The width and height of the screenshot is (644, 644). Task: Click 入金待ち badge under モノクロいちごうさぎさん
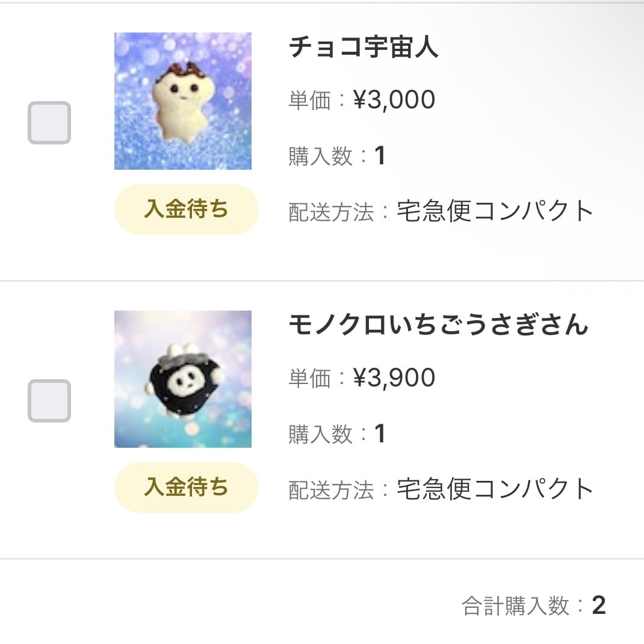pyautogui.click(x=186, y=488)
